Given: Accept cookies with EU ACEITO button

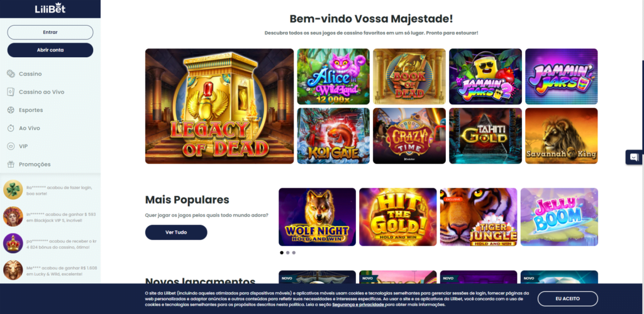Looking at the screenshot, I should [x=568, y=299].
